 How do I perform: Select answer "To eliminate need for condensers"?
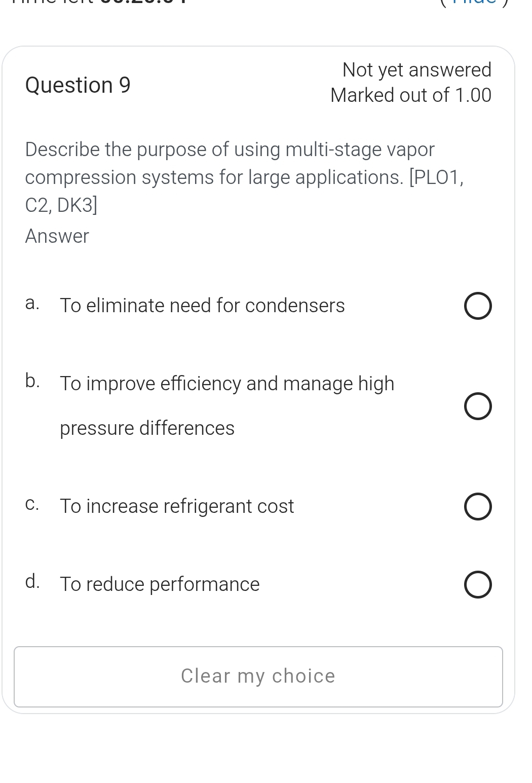pyautogui.click(x=202, y=305)
